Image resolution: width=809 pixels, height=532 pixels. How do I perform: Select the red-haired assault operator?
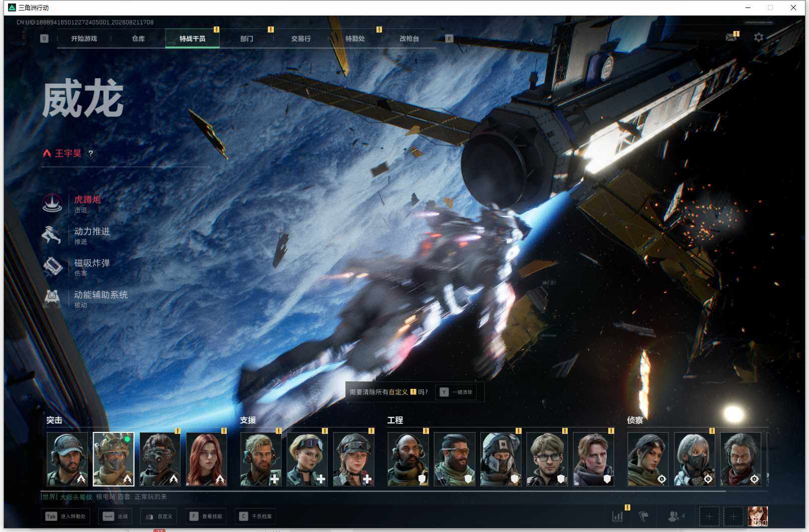206,459
